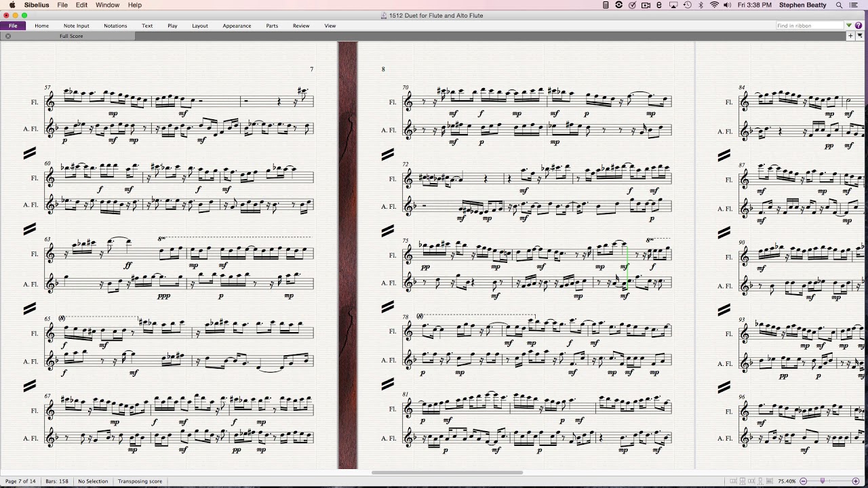Open the Review ribbon tab
Screen dimensions: 868x488
pyautogui.click(x=301, y=26)
